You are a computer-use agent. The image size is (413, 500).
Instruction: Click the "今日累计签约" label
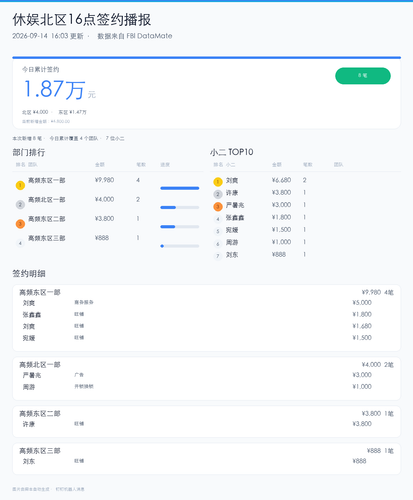[x=40, y=69]
